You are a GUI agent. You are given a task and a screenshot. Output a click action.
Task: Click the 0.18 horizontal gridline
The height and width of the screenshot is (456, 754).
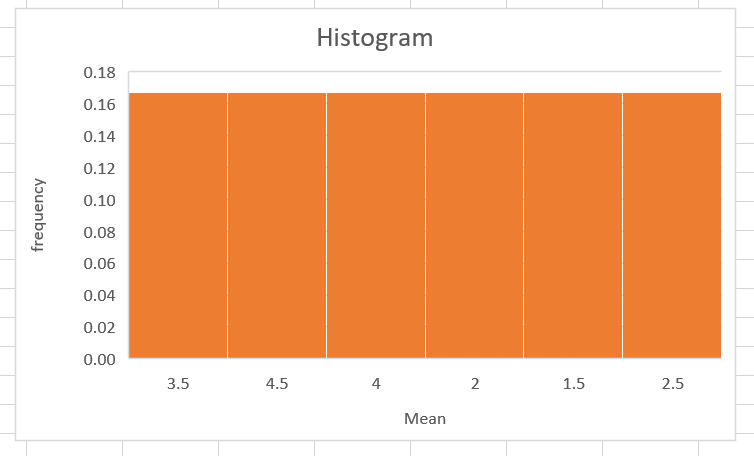point(424,72)
